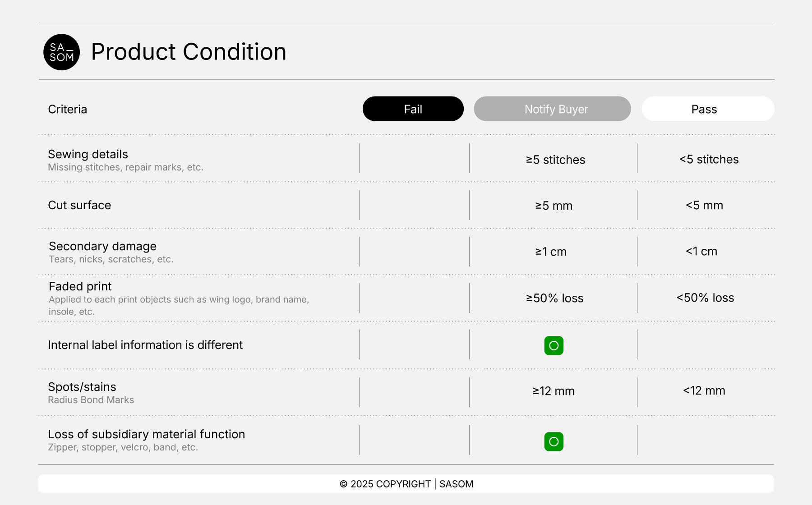Click the <1 cm pass value
812x505 pixels.
click(x=701, y=252)
